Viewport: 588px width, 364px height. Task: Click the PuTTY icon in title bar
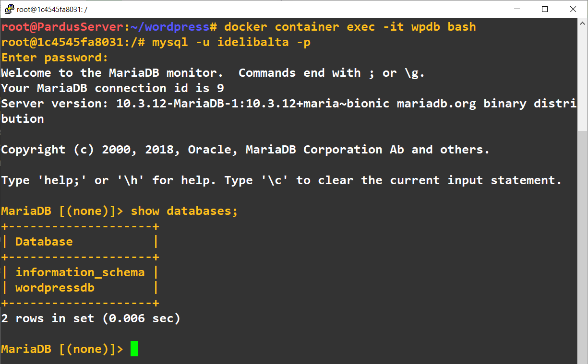click(9, 9)
